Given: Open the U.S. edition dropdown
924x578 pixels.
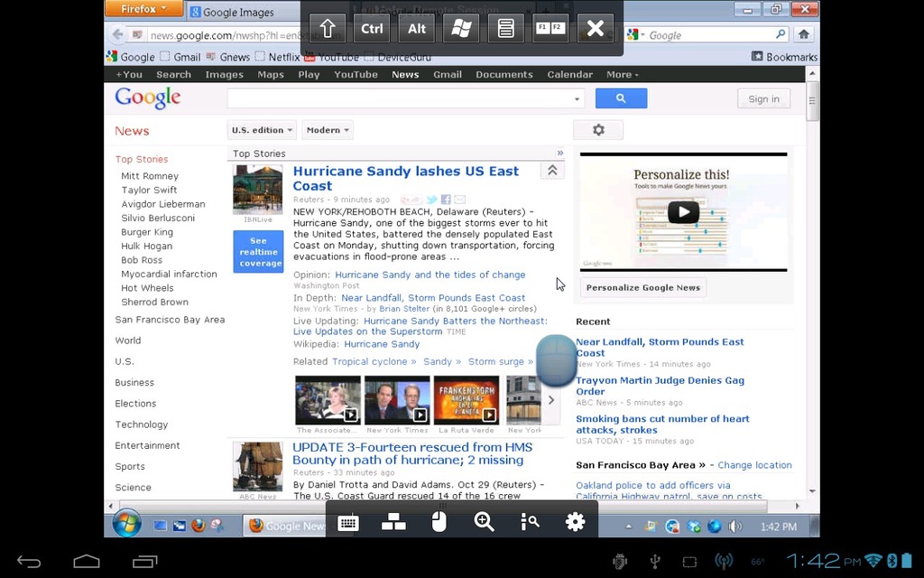Looking at the screenshot, I should (262, 130).
